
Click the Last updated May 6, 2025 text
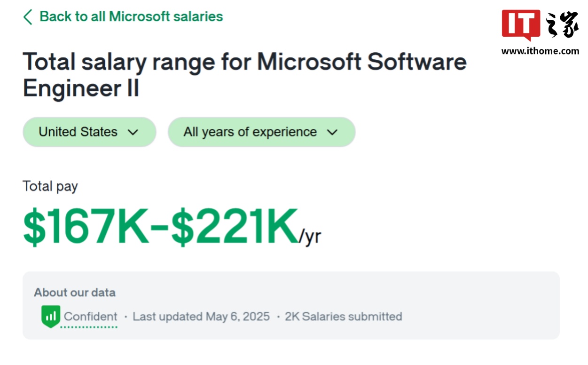tap(201, 317)
